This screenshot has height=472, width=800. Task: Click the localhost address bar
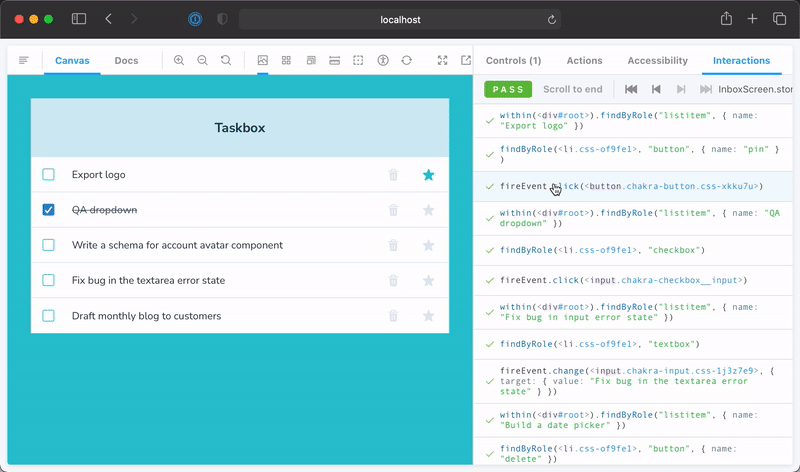tap(400, 19)
